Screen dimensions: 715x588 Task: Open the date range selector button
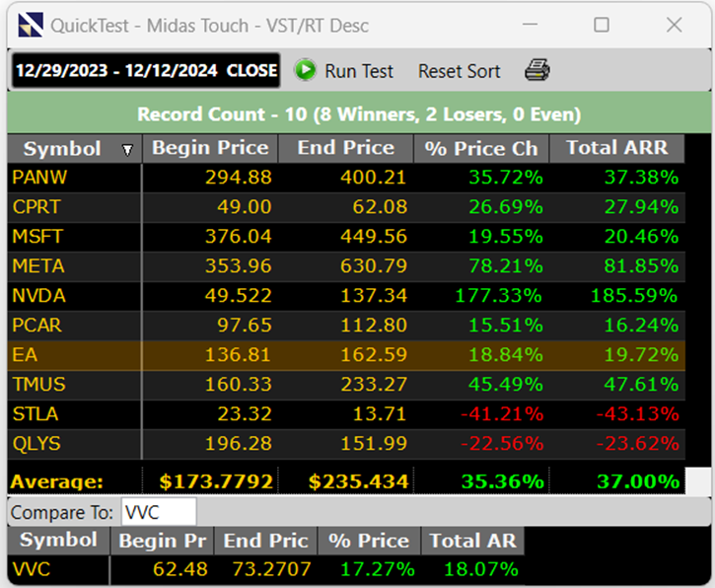pyautogui.click(x=145, y=71)
